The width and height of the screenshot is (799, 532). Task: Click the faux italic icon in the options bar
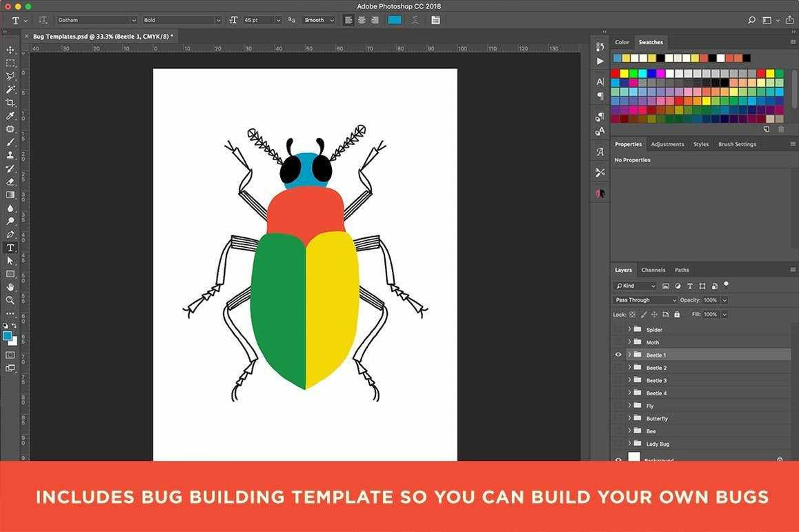point(415,20)
